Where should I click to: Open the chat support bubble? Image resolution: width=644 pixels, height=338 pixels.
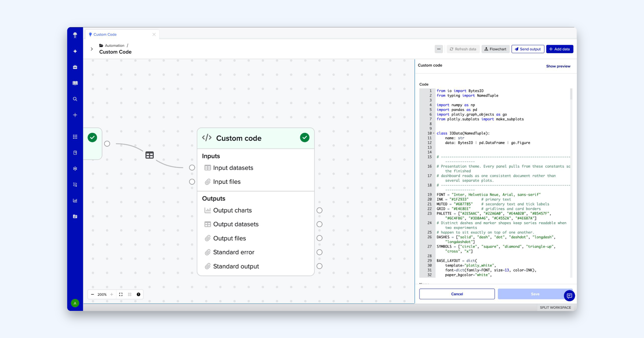569,296
